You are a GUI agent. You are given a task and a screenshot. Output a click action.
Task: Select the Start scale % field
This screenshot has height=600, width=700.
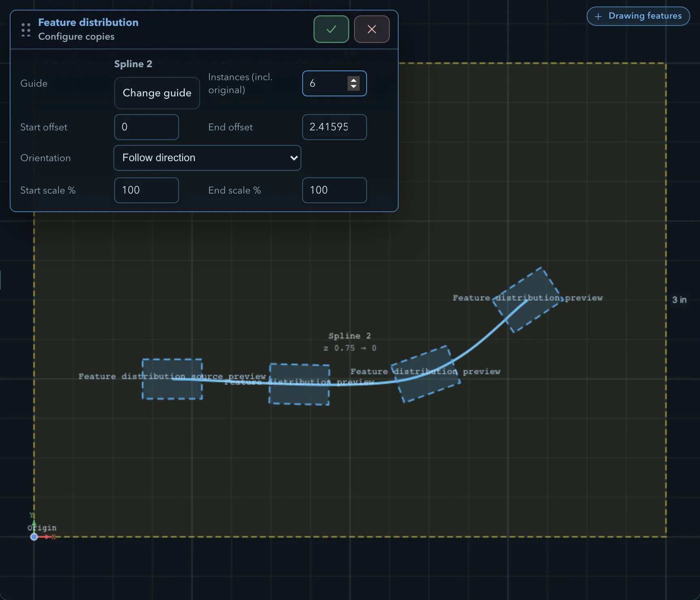pyautogui.click(x=146, y=190)
